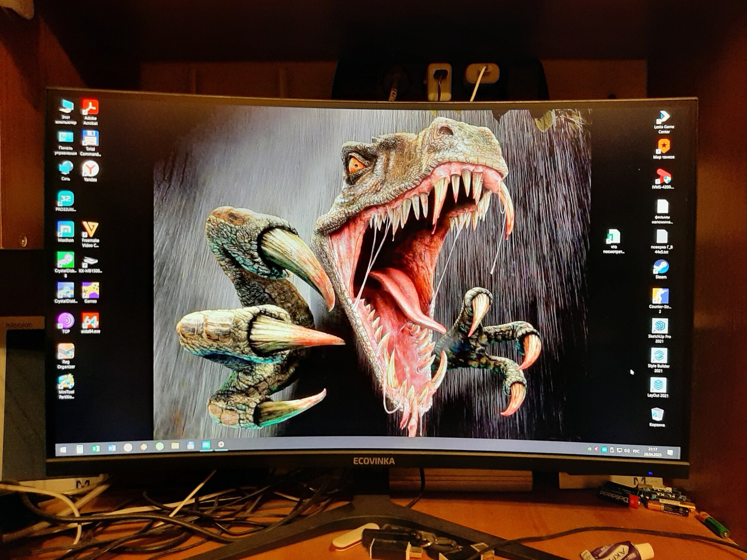Open the notification center tray icon
The height and width of the screenshot is (560, 747).
point(670,452)
